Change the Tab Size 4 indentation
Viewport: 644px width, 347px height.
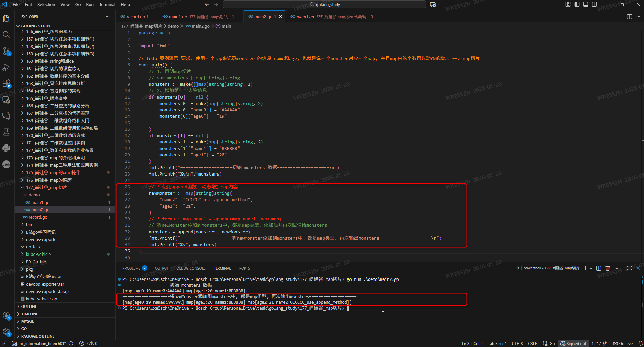(x=497, y=343)
